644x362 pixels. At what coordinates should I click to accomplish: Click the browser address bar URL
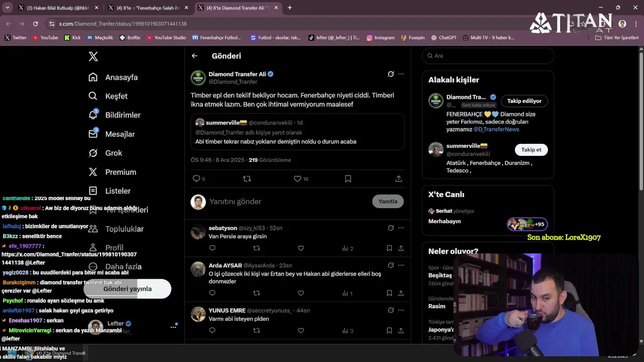point(123,24)
